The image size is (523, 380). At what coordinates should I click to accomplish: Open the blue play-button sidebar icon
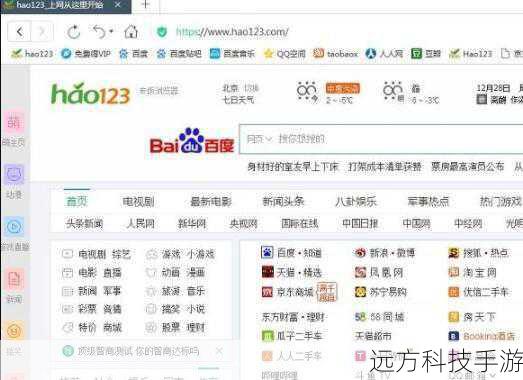click(14, 227)
